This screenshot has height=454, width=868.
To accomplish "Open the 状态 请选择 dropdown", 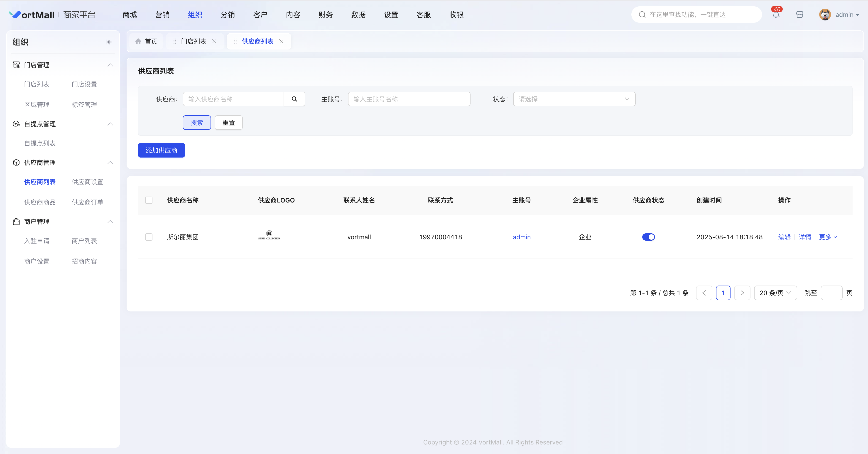I will click(x=574, y=99).
